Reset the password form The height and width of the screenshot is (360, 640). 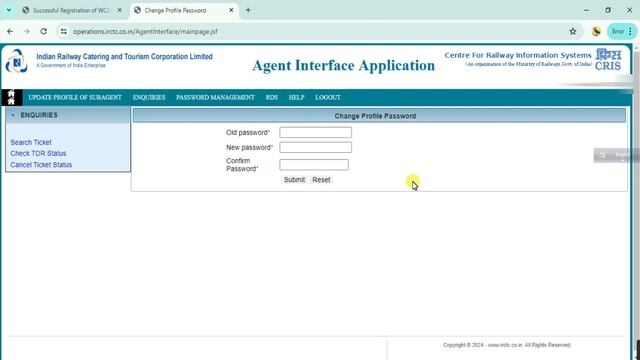321,180
